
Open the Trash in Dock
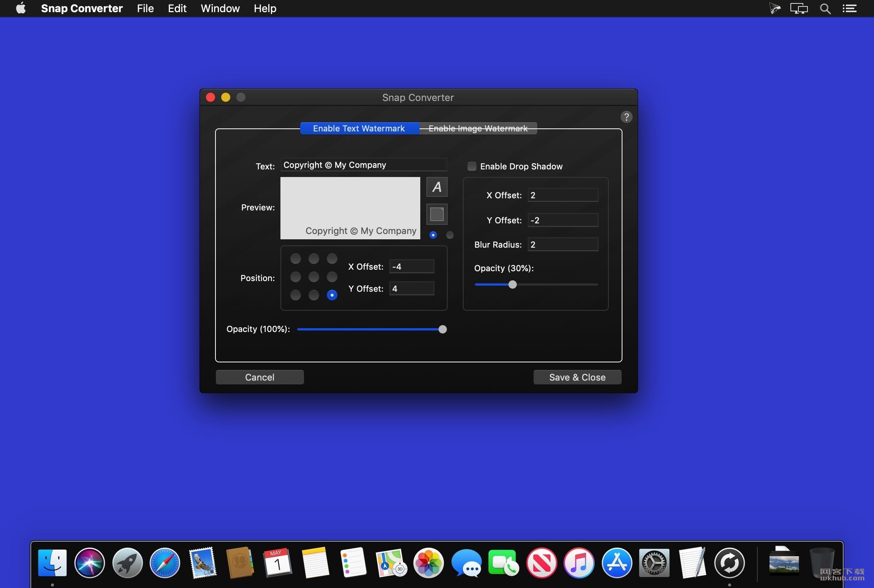pyautogui.click(x=822, y=563)
